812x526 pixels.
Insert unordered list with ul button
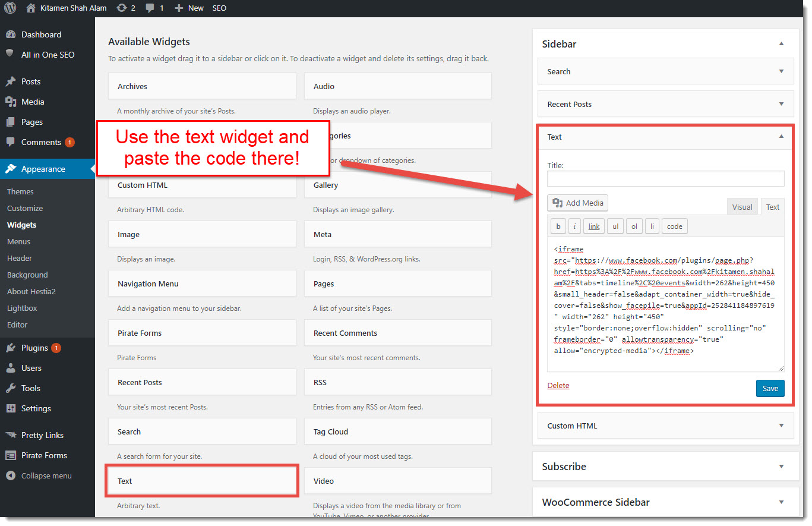[x=615, y=226]
